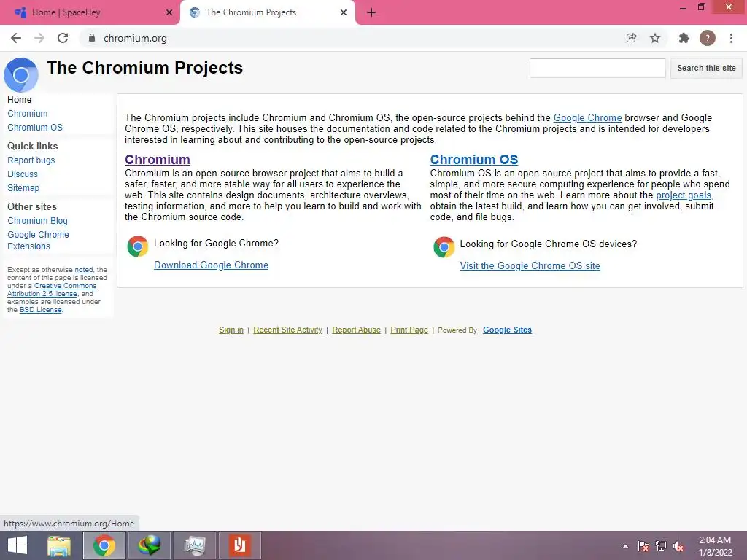Go back using the browser back arrow
The image size is (747, 560).
(16, 38)
